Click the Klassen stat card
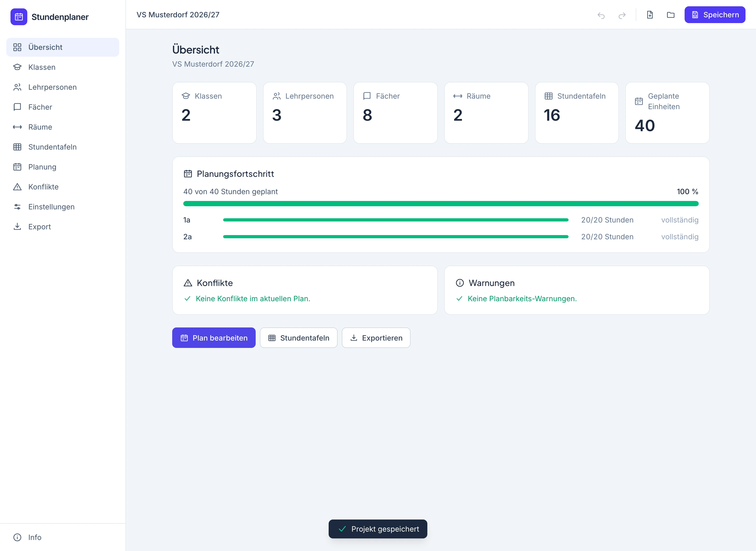756x551 pixels. (x=214, y=113)
